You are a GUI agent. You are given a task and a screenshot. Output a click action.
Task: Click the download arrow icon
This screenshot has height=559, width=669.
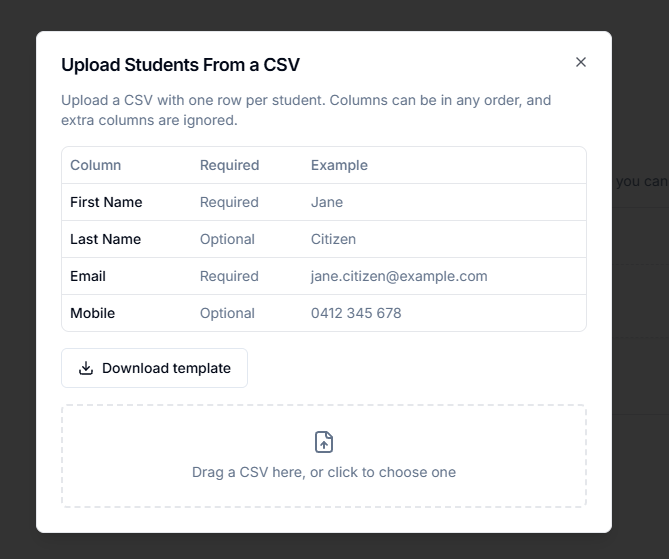(x=86, y=368)
